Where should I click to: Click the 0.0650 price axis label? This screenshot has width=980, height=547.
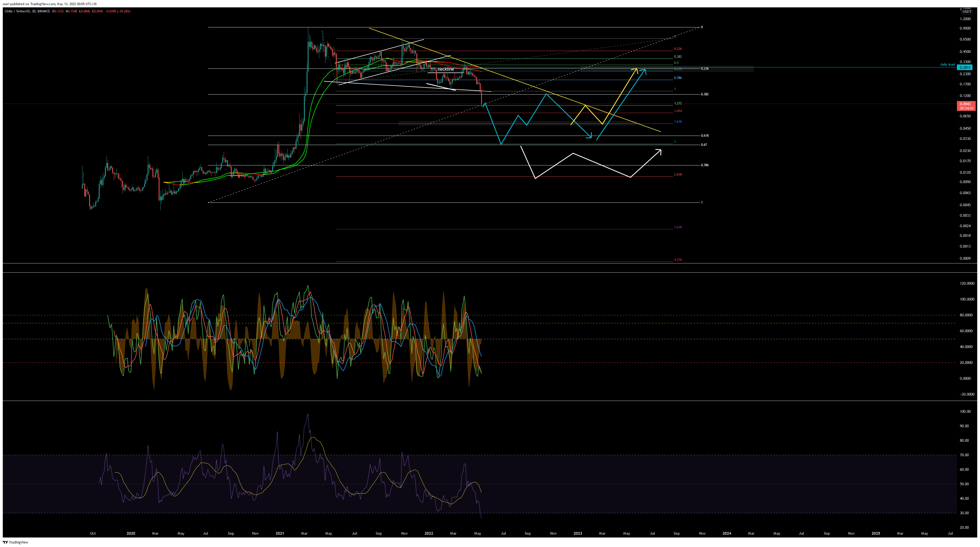click(x=965, y=116)
